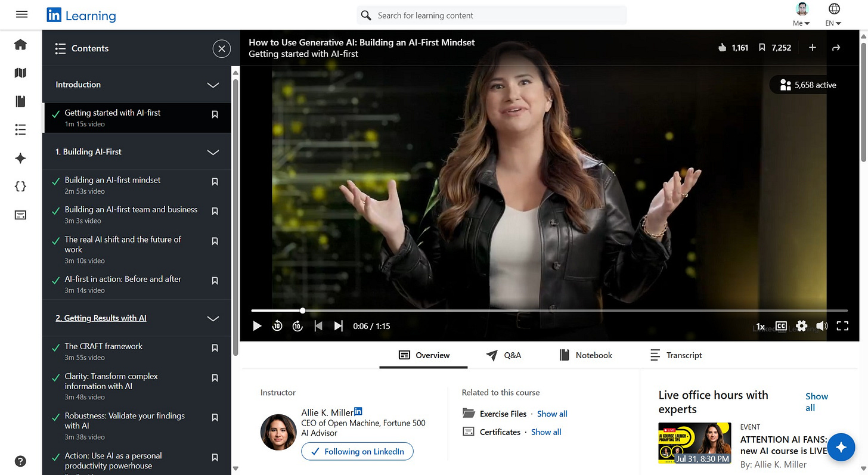Image resolution: width=868 pixels, height=475 pixels.
Task: Bookmark Robustness: Validate your findings video
Action: (215, 418)
